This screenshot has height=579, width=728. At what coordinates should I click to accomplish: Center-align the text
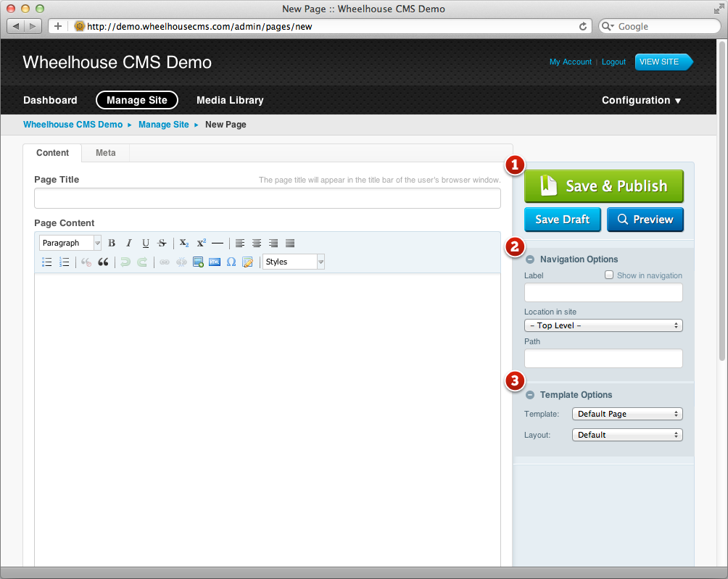(256, 243)
